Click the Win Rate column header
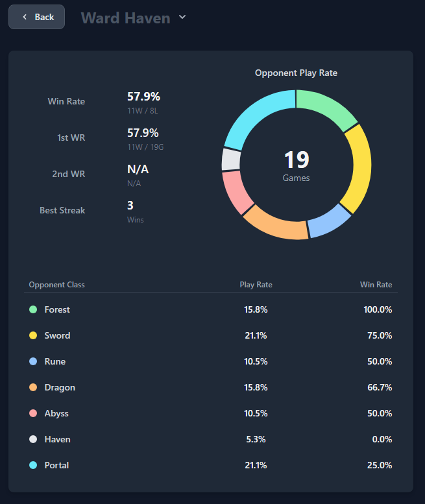Screen dimensions: 425x504 (x=376, y=285)
